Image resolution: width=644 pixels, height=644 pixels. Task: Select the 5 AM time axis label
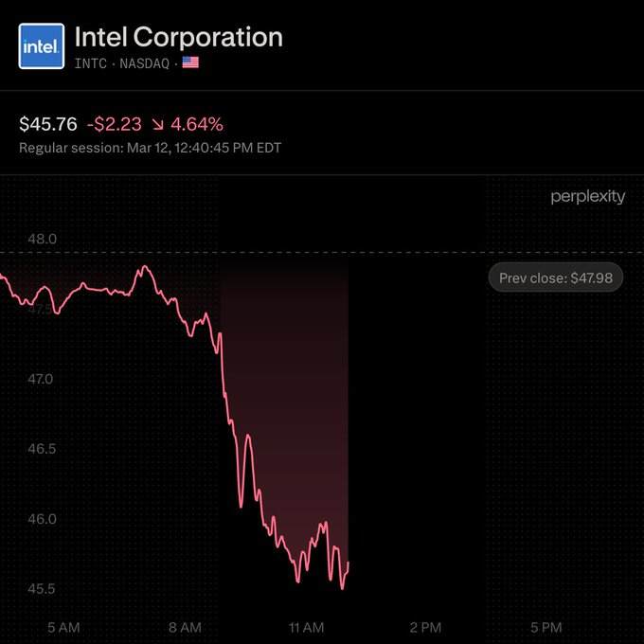(x=63, y=627)
